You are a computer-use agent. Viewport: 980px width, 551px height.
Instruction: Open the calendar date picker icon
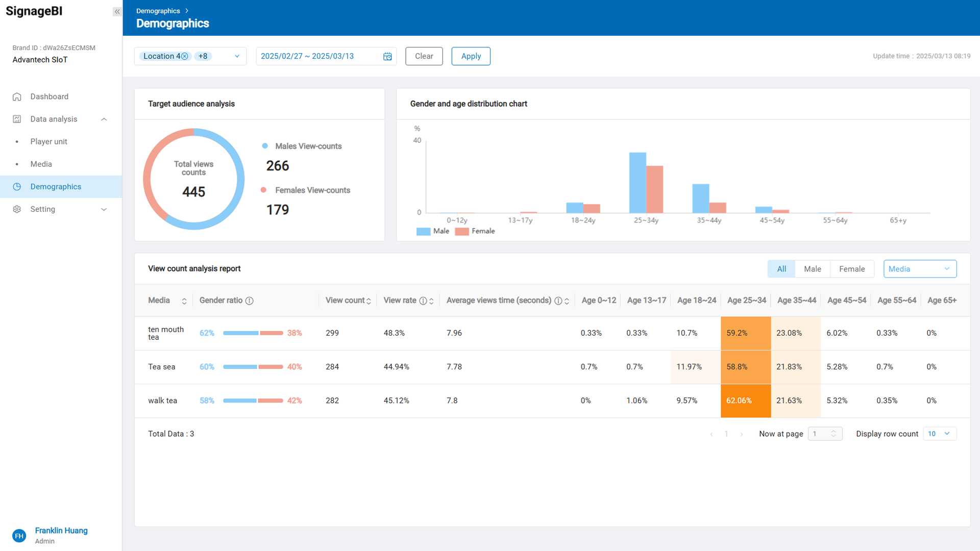pyautogui.click(x=387, y=56)
